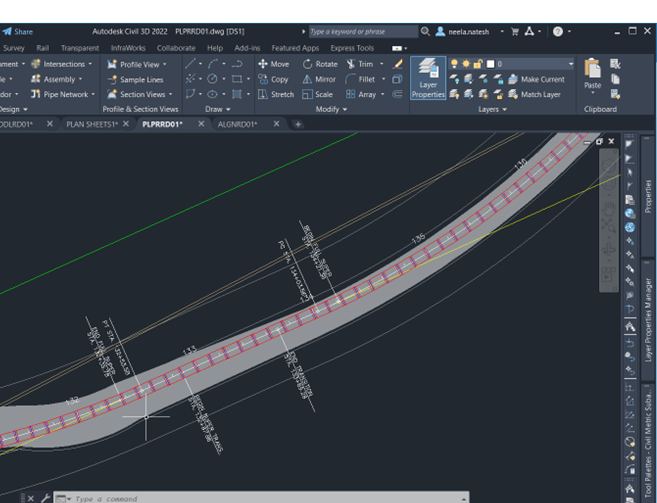Expand the Profile View dropdown
Viewport: 657px width, 503px height.
[x=165, y=65]
